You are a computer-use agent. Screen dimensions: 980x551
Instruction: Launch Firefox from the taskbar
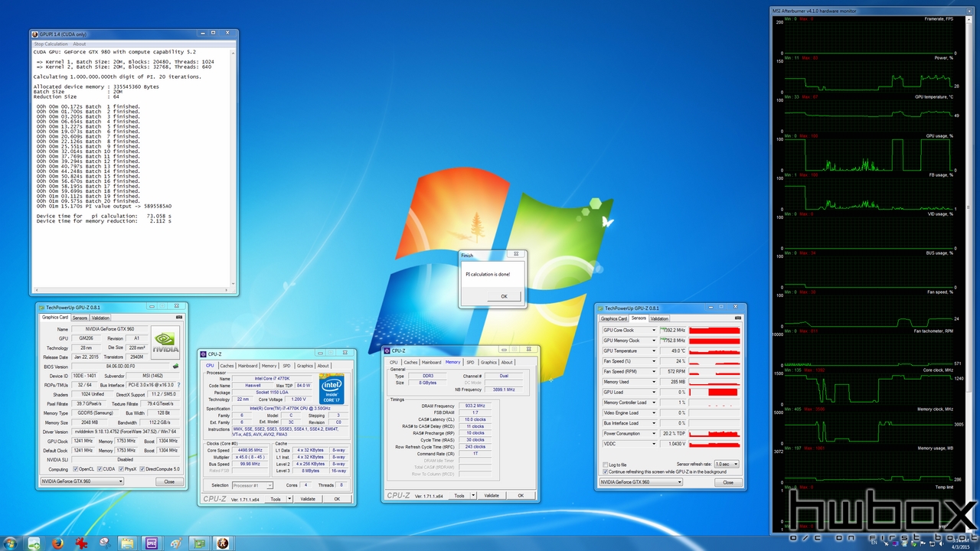tap(57, 543)
